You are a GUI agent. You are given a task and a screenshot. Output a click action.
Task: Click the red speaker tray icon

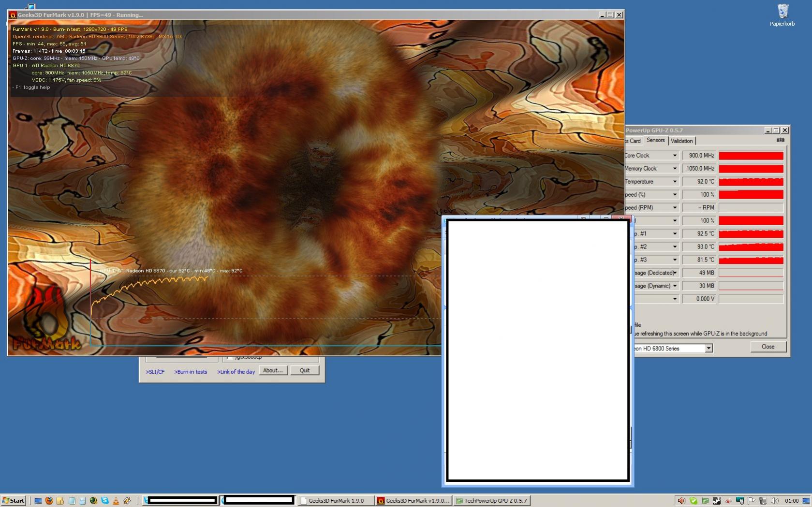[x=681, y=501]
